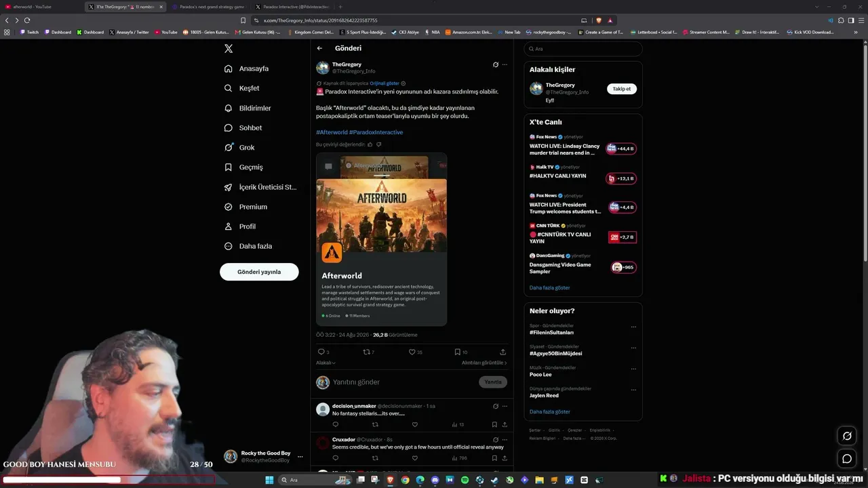Open more options for Poco Lee trend
Viewport: 868px width, 488px height.
click(x=633, y=369)
